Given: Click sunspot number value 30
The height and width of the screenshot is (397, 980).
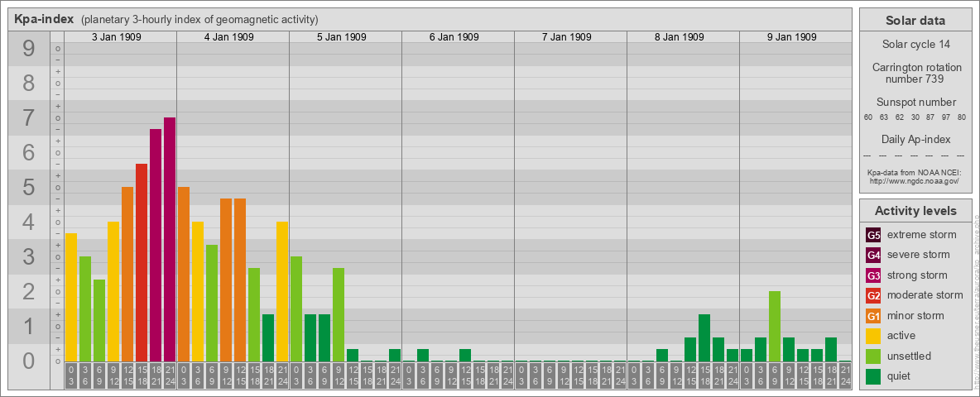Looking at the screenshot, I should pos(915,117).
